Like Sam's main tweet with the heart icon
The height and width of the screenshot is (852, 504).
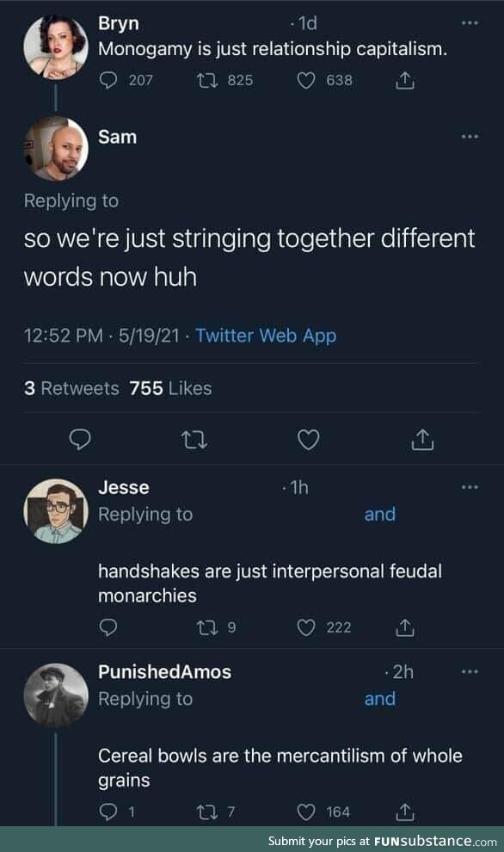click(309, 440)
